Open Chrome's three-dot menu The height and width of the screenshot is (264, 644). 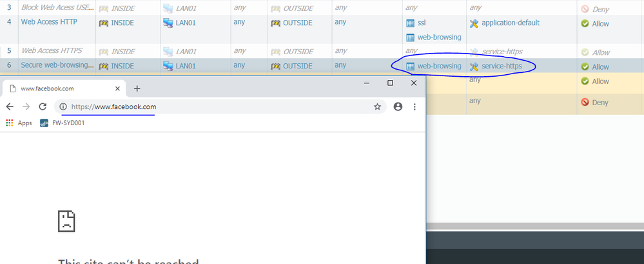(415, 107)
